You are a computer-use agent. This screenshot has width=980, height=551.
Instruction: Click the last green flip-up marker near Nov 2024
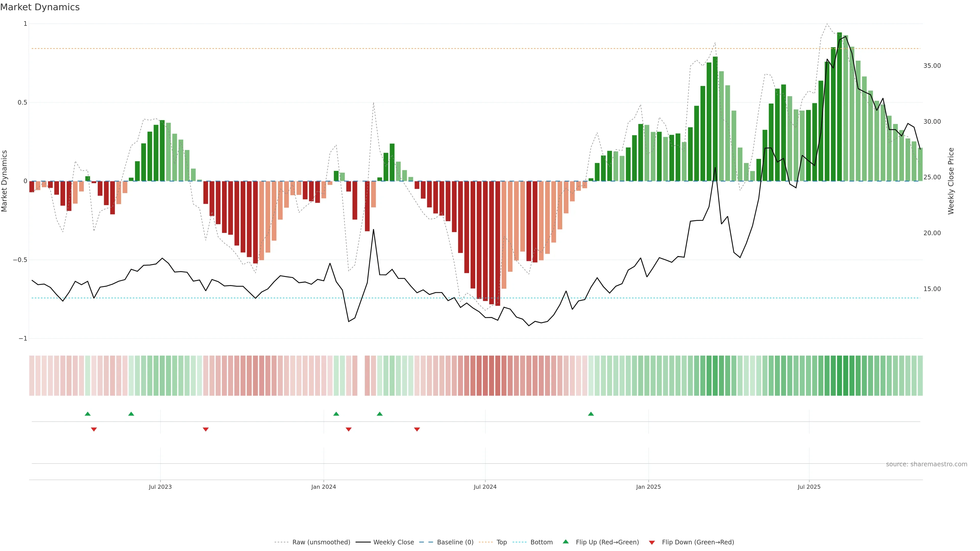point(591,414)
